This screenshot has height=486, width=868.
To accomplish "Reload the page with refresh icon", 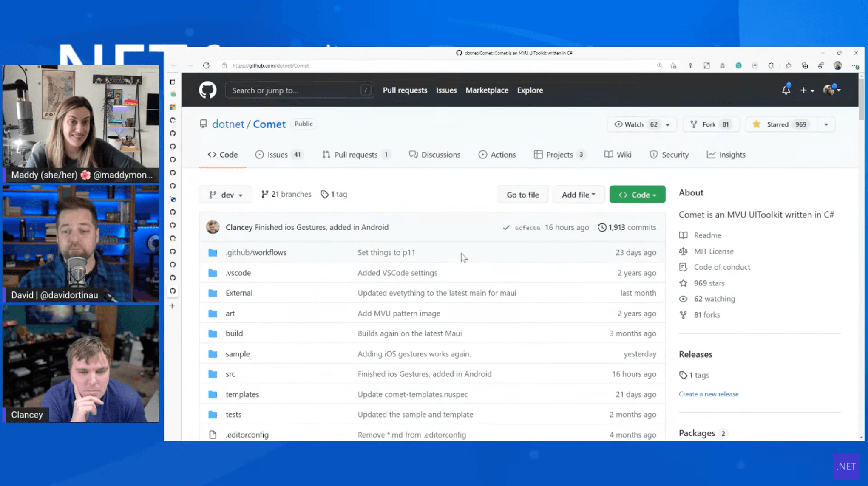I will pos(206,65).
